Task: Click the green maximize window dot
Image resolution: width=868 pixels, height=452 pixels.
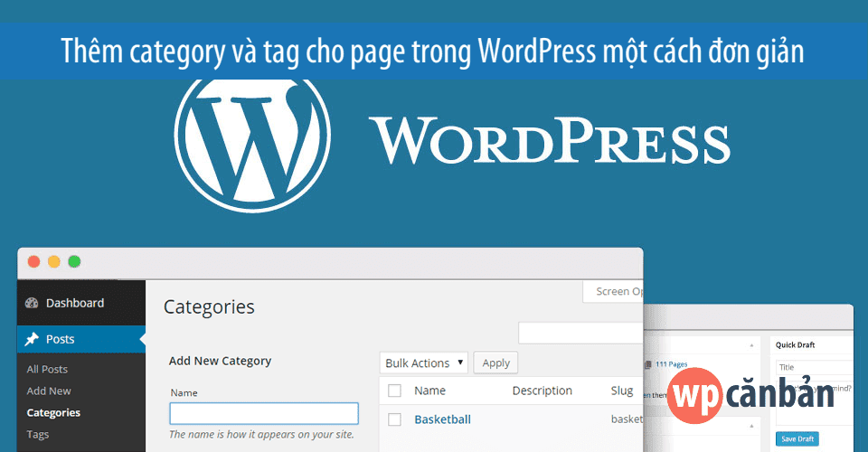Action: (x=74, y=261)
